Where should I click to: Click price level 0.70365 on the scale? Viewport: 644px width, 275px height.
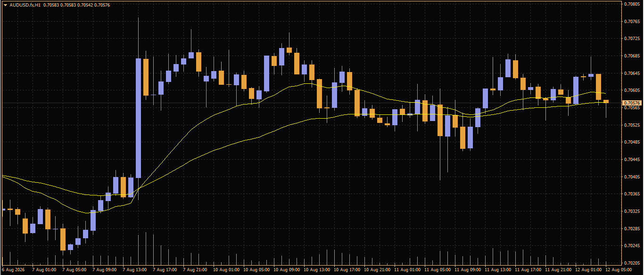coord(632,194)
